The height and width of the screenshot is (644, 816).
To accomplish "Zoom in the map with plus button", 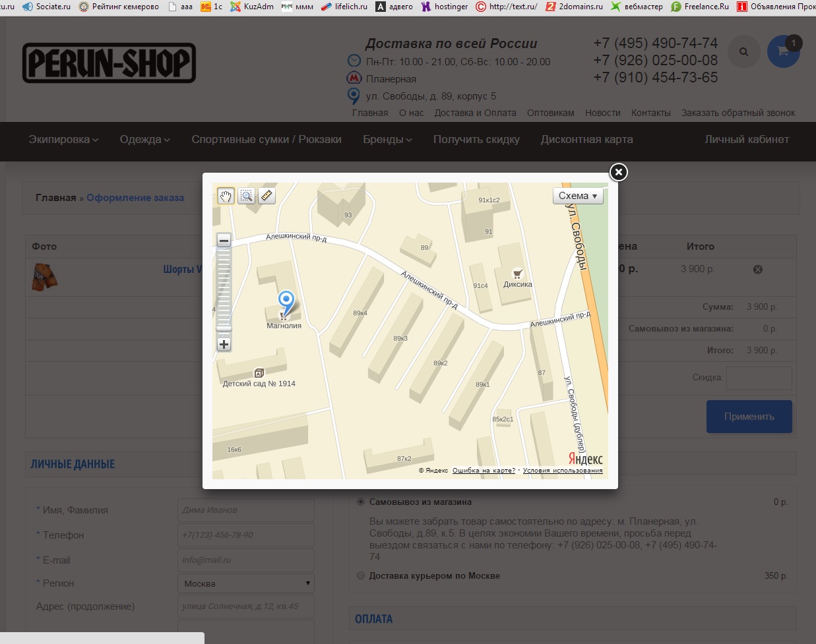I will click(224, 344).
